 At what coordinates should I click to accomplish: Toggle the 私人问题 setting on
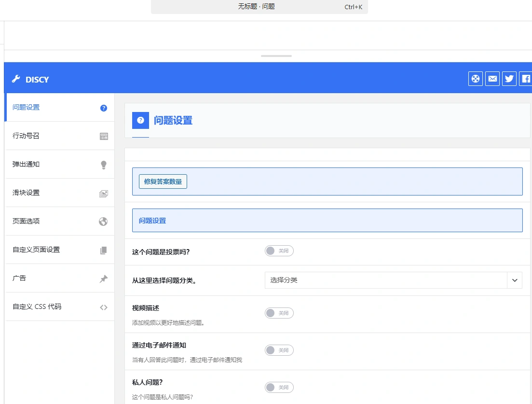pos(279,387)
